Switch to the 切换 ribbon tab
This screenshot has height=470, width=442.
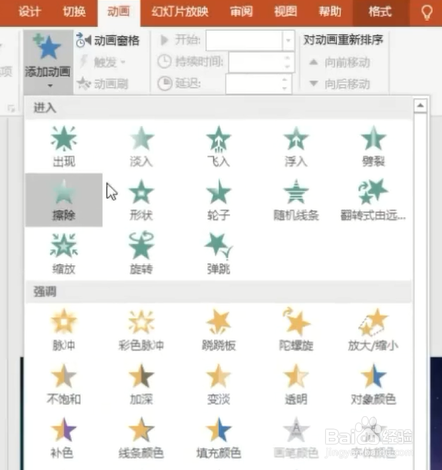pyautogui.click(x=74, y=12)
